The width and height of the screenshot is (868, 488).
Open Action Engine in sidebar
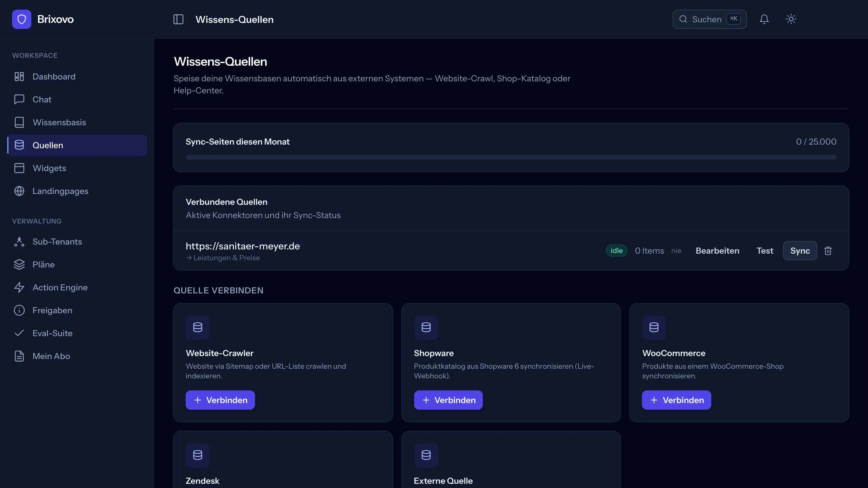[77, 287]
